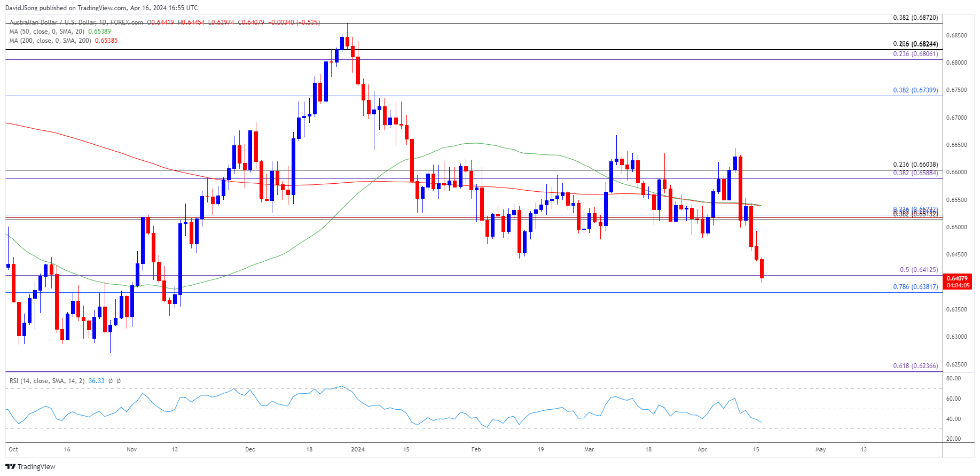Click the Nov label on the time axis
This screenshot has height=476, width=980.
132,450
